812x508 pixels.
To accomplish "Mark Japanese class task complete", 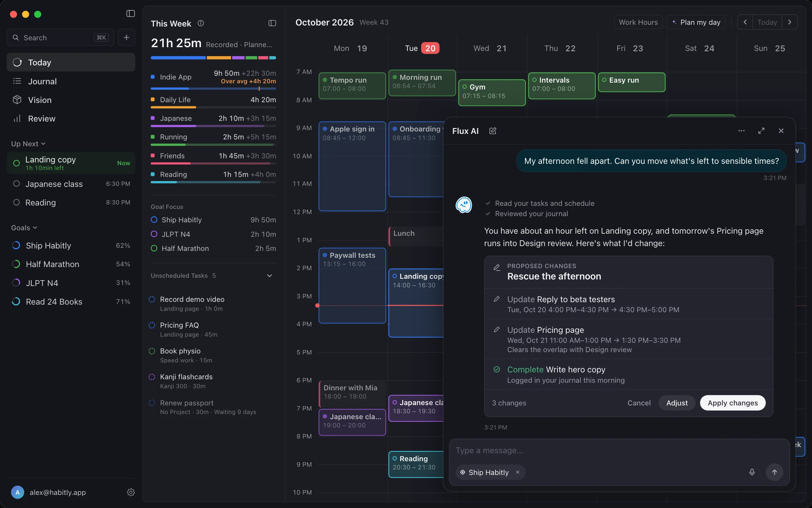I will pyautogui.click(x=16, y=184).
